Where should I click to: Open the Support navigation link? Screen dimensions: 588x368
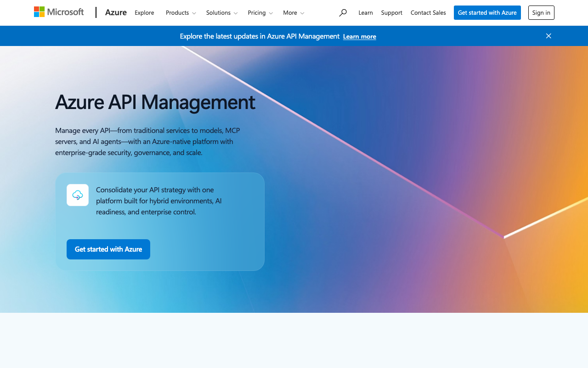392,13
